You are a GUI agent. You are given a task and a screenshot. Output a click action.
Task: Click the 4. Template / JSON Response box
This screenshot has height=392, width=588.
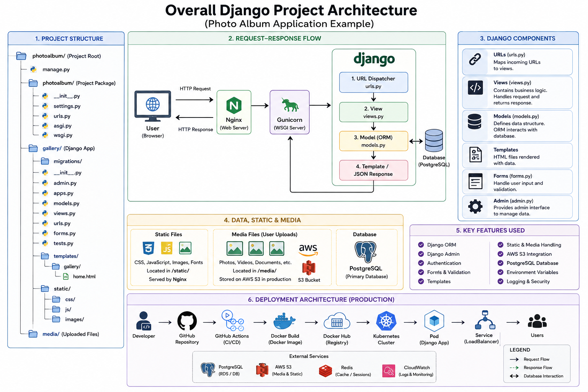(373, 170)
